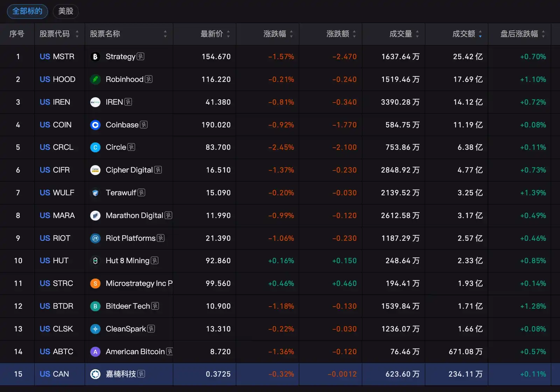Click the badge icon after Cipher Digital
560x392 pixels.
coord(158,170)
